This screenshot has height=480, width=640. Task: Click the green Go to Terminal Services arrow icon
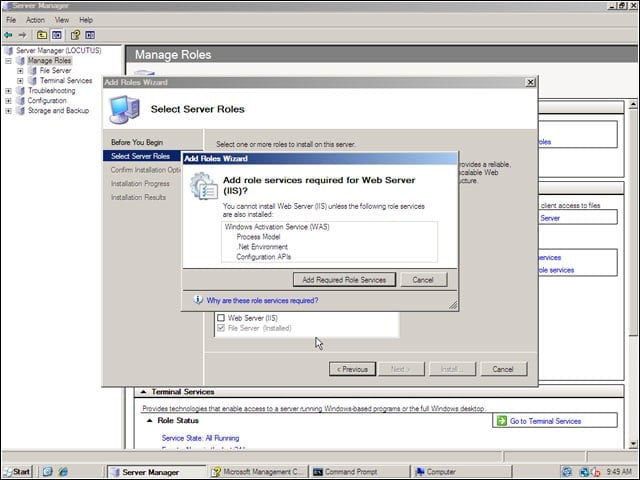point(502,420)
